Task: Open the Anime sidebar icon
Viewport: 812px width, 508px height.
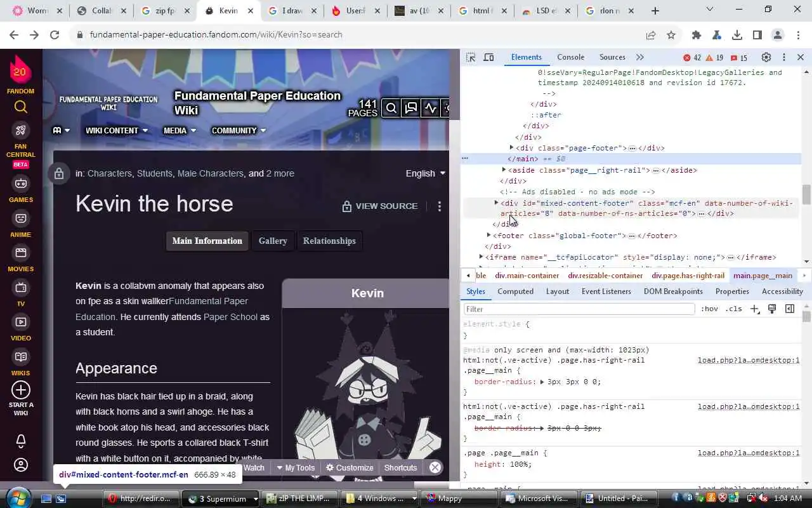Action: point(21,218)
